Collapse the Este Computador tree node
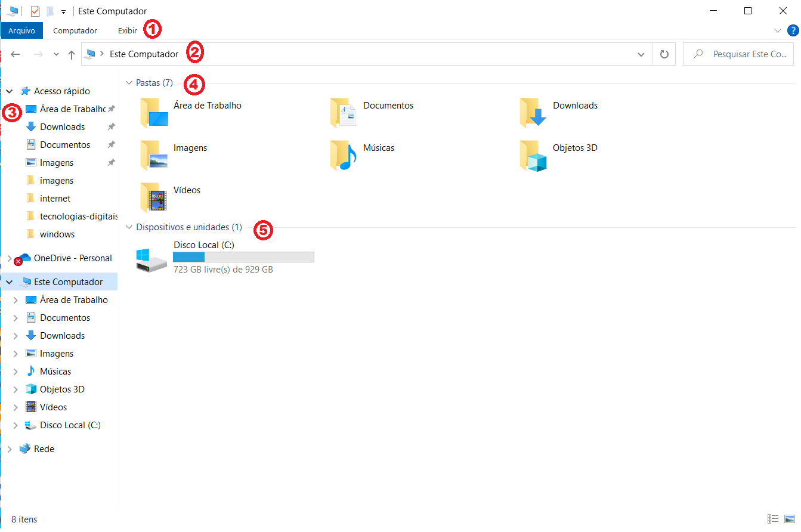Image resolution: width=801 pixels, height=532 pixels. click(x=10, y=282)
